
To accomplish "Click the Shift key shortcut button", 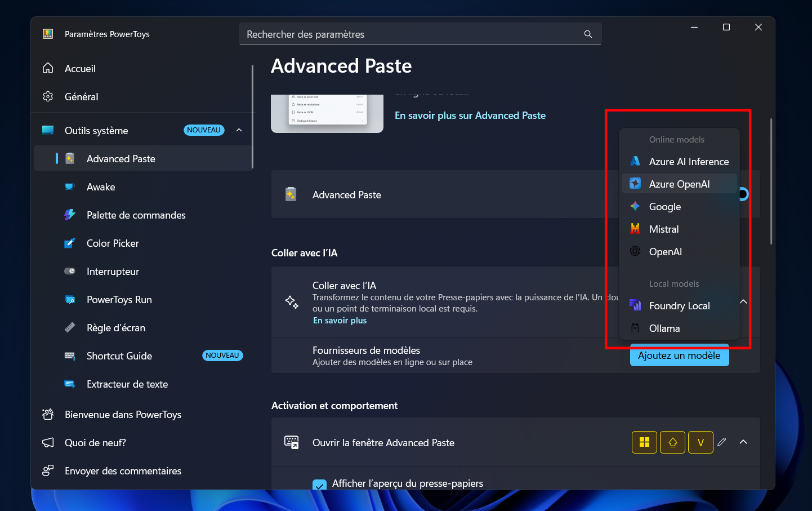I will 672,442.
